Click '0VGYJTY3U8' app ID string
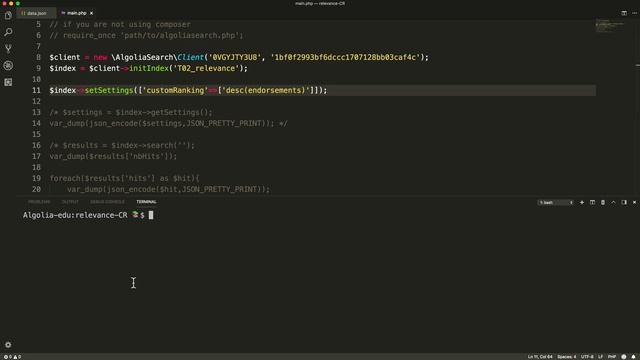This screenshot has height=360, width=640. (x=235, y=57)
